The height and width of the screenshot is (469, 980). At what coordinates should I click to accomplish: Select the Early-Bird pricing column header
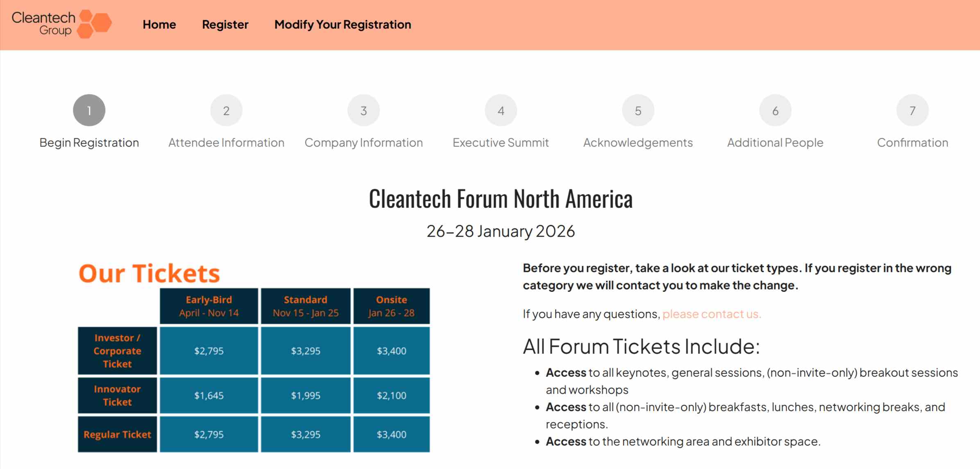(209, 306)
